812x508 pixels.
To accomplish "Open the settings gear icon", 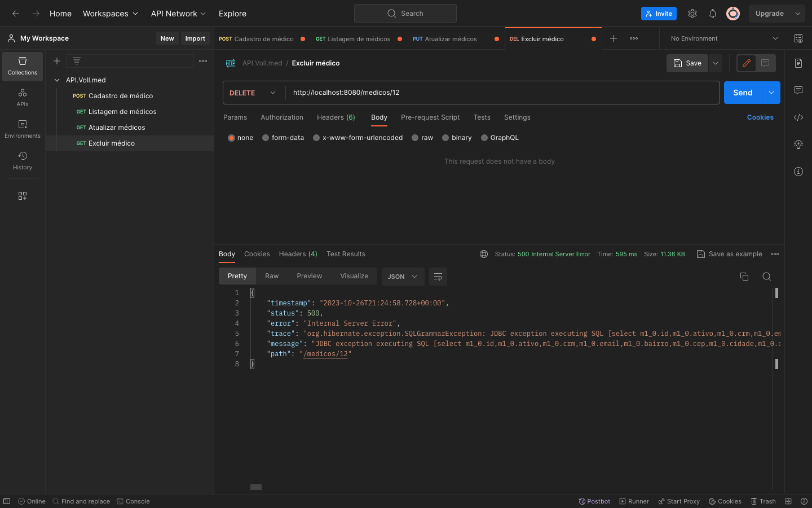I will [692, 14].
